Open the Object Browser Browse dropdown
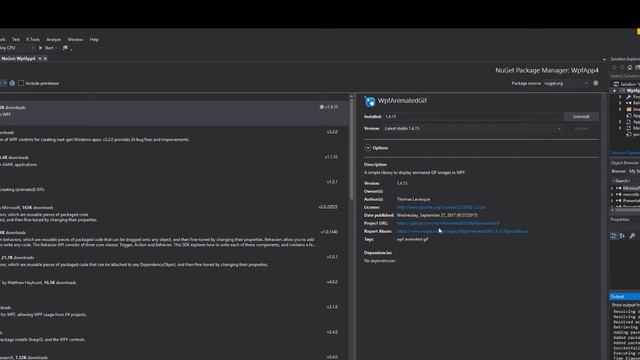Screen dimensions: 640x360 634,171
